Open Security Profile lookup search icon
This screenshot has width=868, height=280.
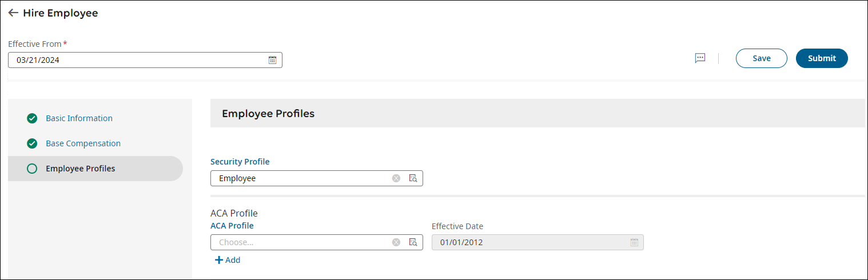click(x=413, y=178)
